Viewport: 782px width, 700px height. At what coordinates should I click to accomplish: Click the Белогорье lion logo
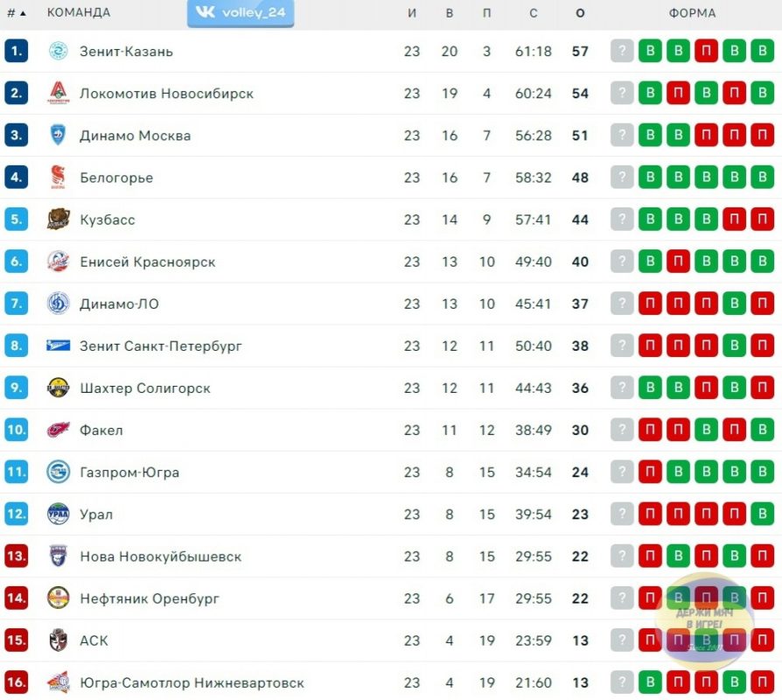point(58,177)
